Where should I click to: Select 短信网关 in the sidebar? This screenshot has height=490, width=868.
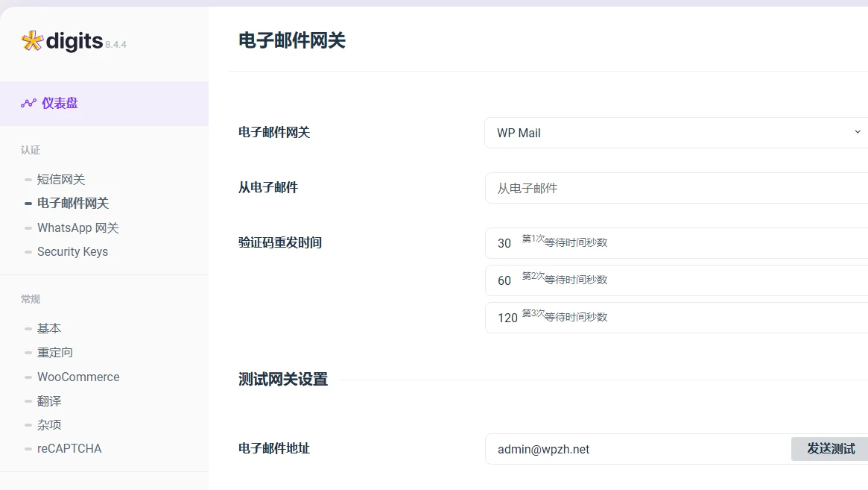click(61, 179)
